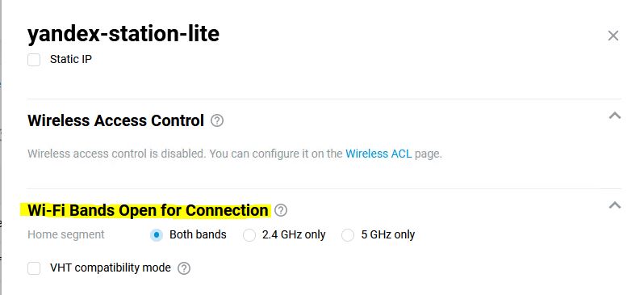The width and height of the screenshot is (644, 295).
Task: Pick the 5 GHz only radio button
Action: point(348,235)
